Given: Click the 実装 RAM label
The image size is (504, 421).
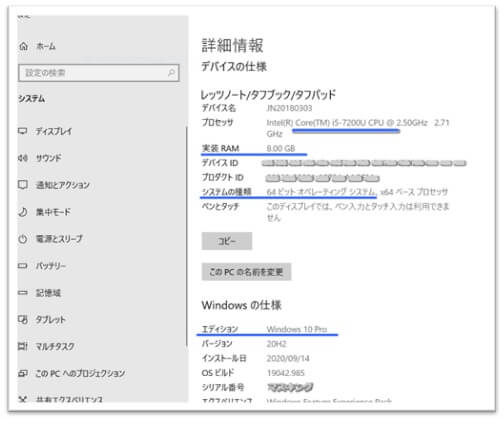Looking at the screenshot, I should pos(220,148).
